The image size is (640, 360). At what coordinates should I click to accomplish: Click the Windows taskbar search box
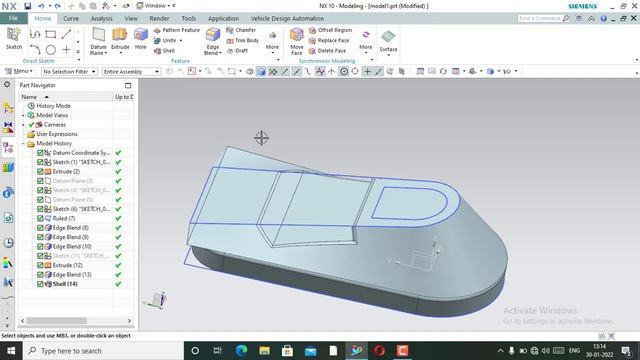pyautogui.click(x=103, y=351)
